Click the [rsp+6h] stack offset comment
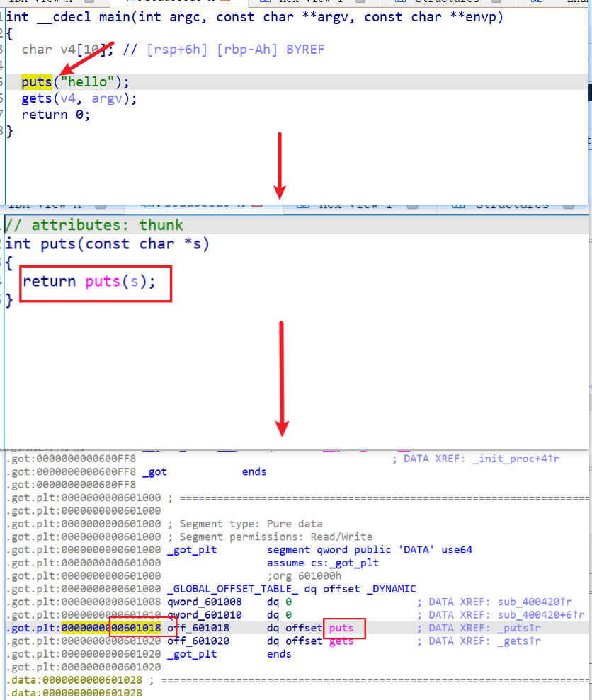592x700 pixels. (x=177, y=50)
